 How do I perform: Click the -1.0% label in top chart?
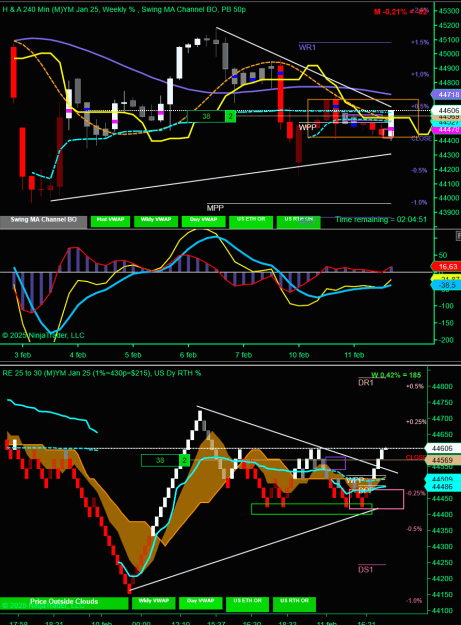coord(419,202)
